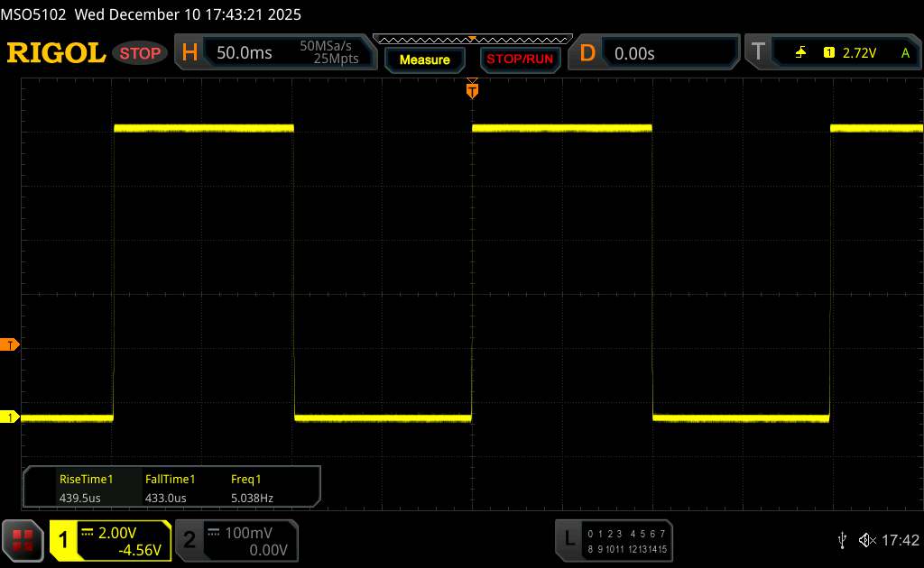Select the Freq1 measurement result
Image resolution: width=924 pixels, height=568 pixels.
[252, 488]
